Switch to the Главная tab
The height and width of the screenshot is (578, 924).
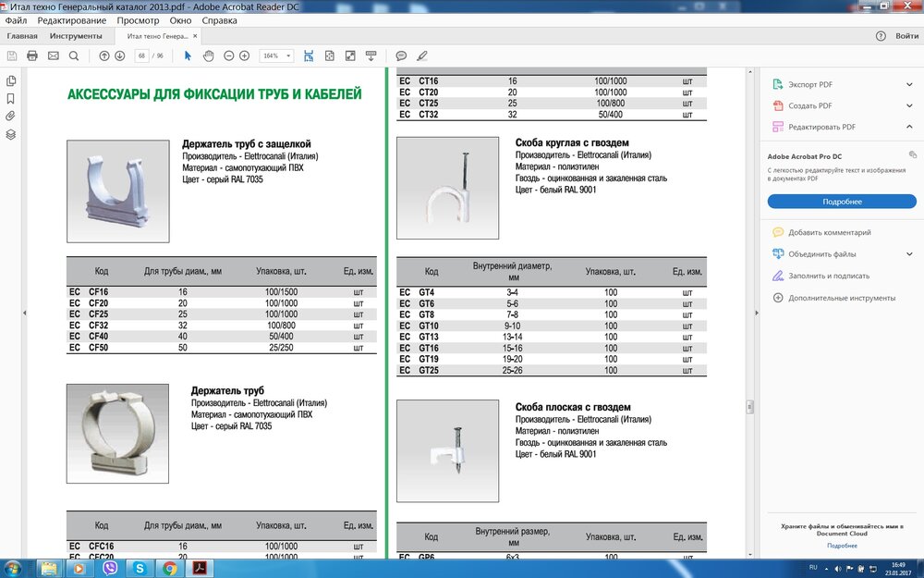[x=22, y=36]
